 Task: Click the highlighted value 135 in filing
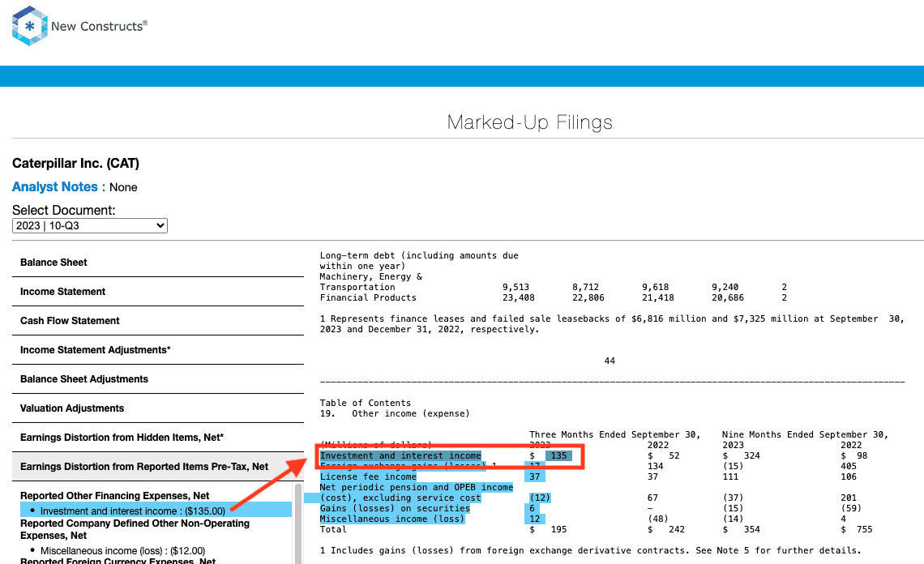(x=558, y=455)
